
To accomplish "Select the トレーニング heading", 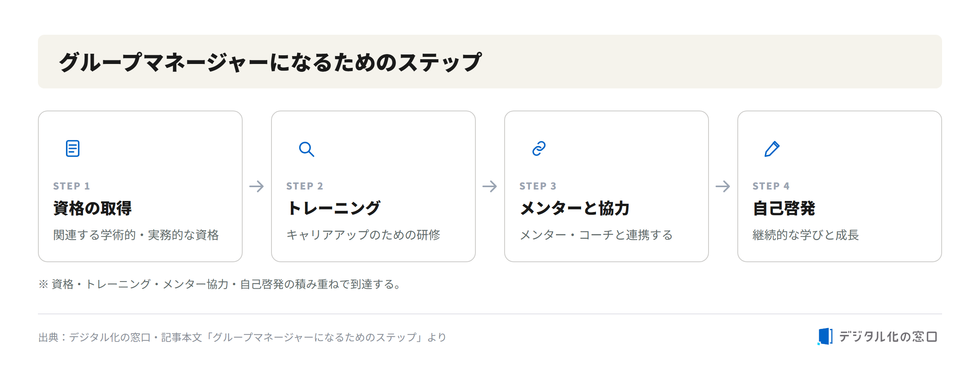I will click(334, 208).
